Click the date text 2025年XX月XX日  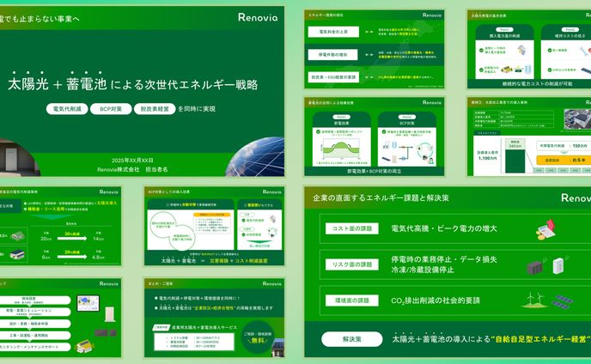[x=131, y=161]
